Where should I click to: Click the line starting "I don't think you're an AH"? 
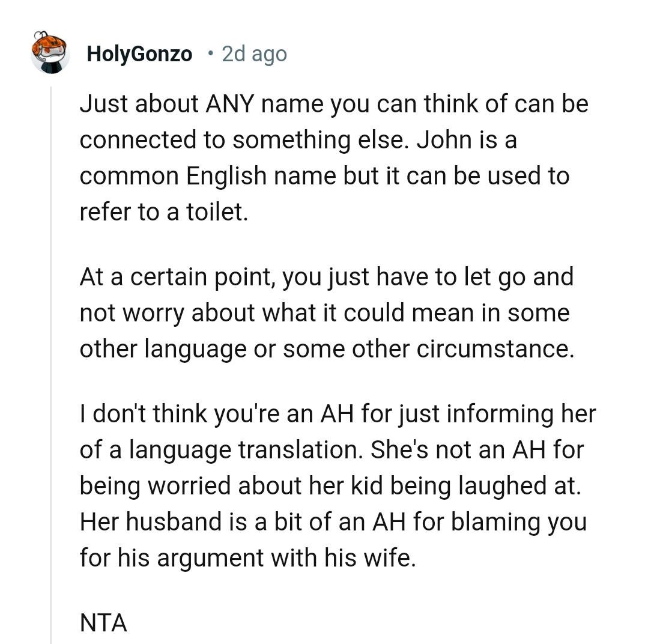337,414
